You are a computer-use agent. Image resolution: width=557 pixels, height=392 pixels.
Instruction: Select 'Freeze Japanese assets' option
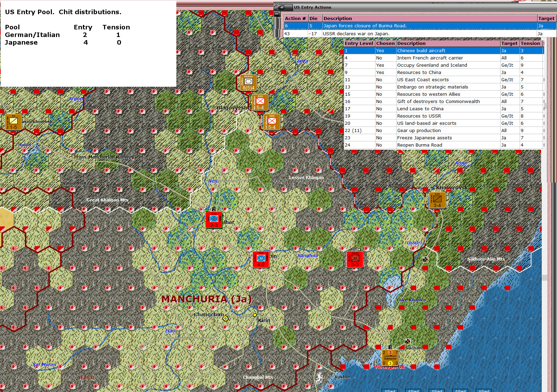444,138
